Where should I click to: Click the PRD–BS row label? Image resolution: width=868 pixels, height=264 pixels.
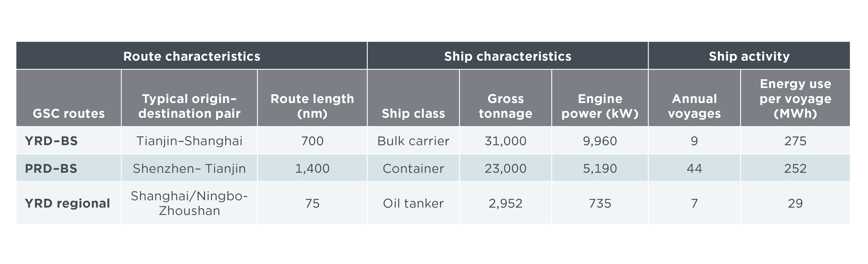[51, 168]
